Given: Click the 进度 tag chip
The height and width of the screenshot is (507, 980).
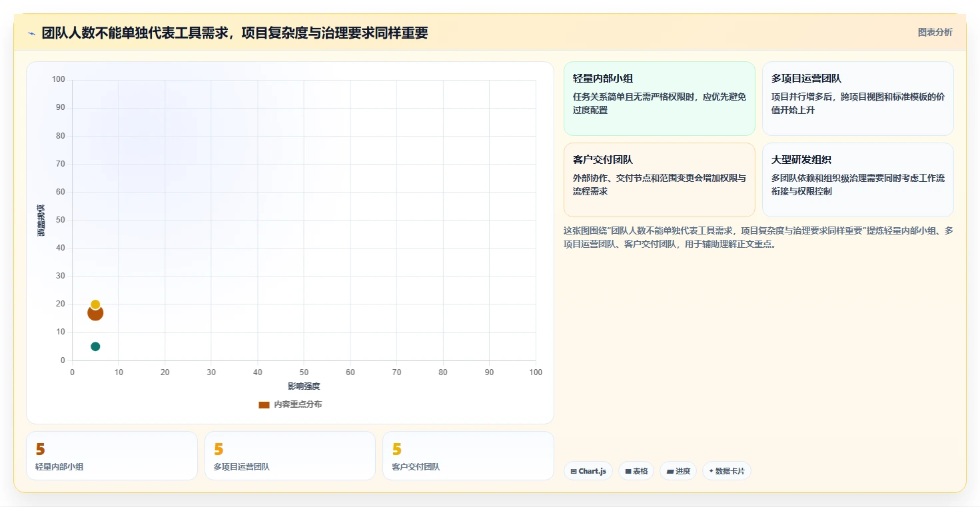Looking at the screenshot, I should pos(678,471).
